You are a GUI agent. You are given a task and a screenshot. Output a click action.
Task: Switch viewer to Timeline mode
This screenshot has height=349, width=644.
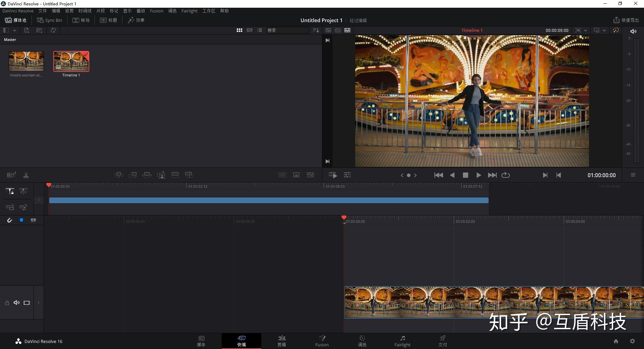pyautogui.click(x=347, y=30)
